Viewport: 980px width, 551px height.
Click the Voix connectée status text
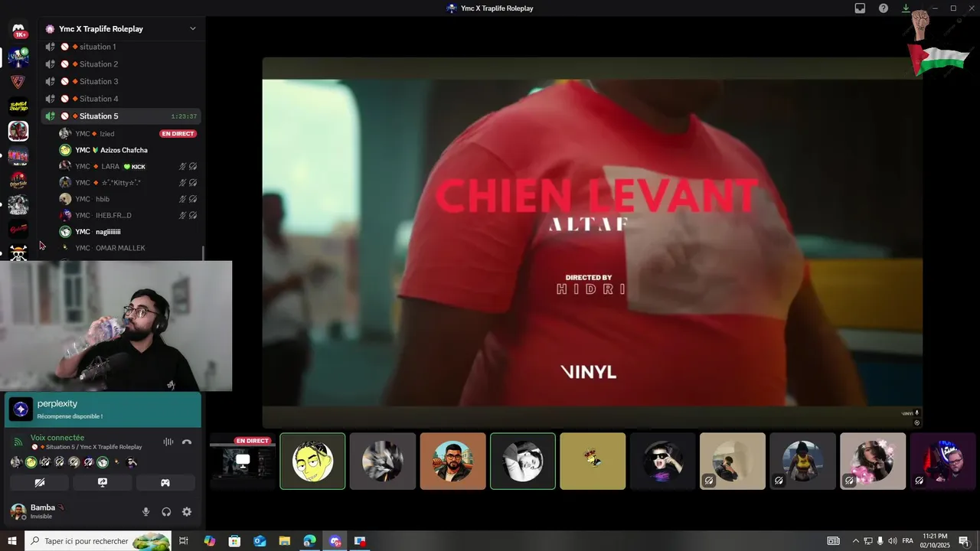point(57,438)
